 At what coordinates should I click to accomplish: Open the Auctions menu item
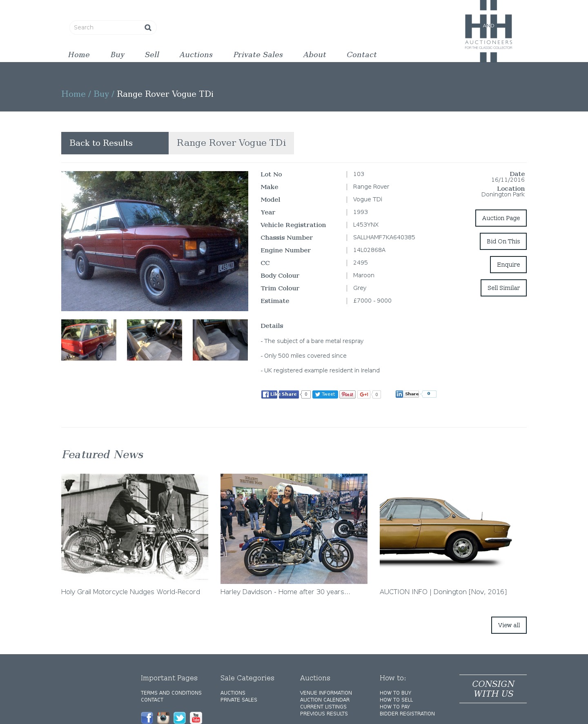coord(196,55)
